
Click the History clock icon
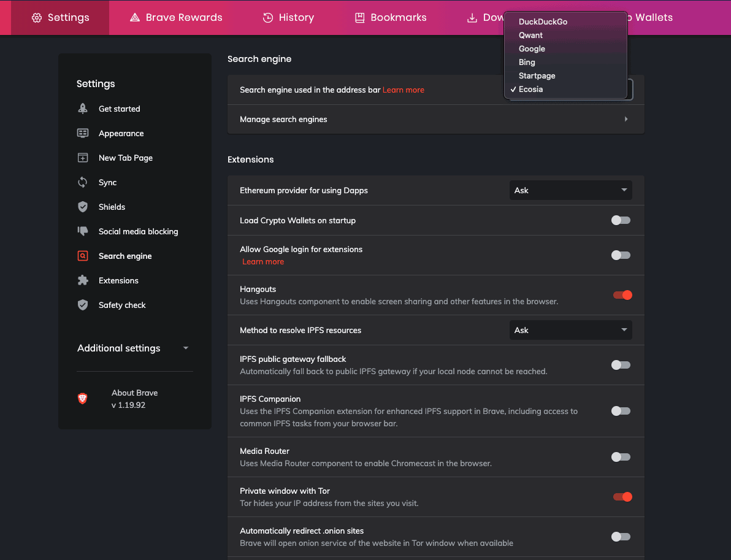267,18
